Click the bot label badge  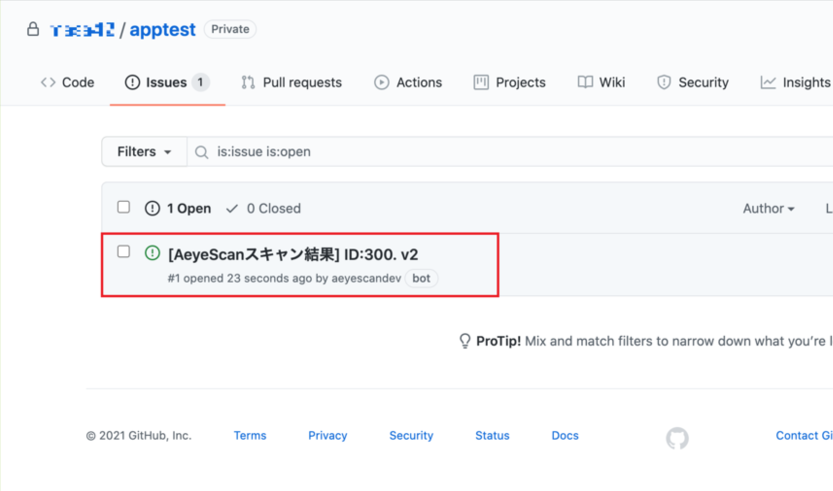coord(421,278)
